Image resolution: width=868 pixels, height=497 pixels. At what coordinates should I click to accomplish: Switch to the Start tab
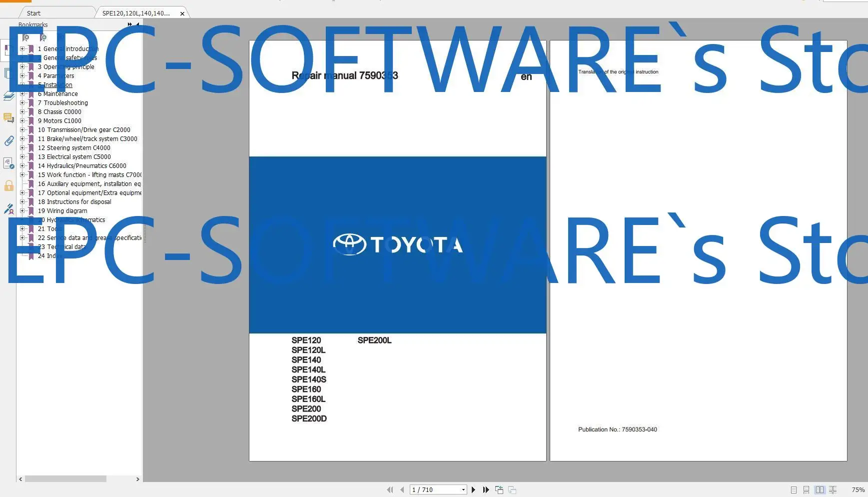pyautogui.click(x=33, y=13)
